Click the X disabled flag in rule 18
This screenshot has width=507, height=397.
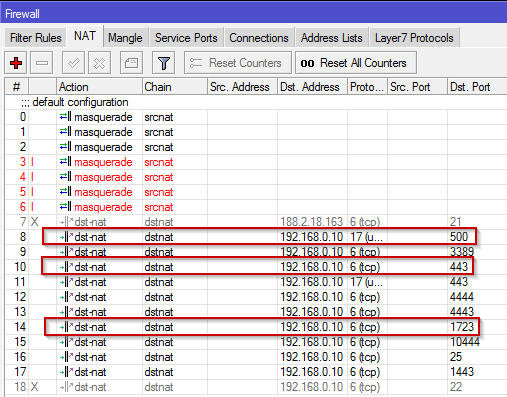point(34,387)
